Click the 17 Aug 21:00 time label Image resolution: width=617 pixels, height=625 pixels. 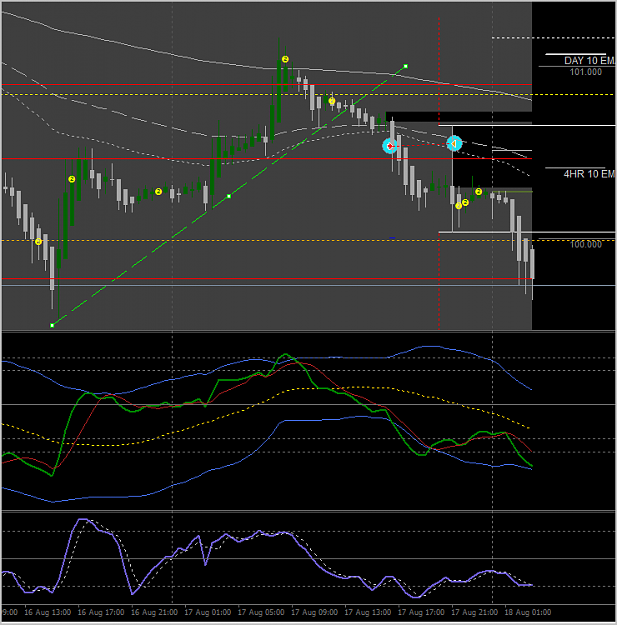(474, 612)
